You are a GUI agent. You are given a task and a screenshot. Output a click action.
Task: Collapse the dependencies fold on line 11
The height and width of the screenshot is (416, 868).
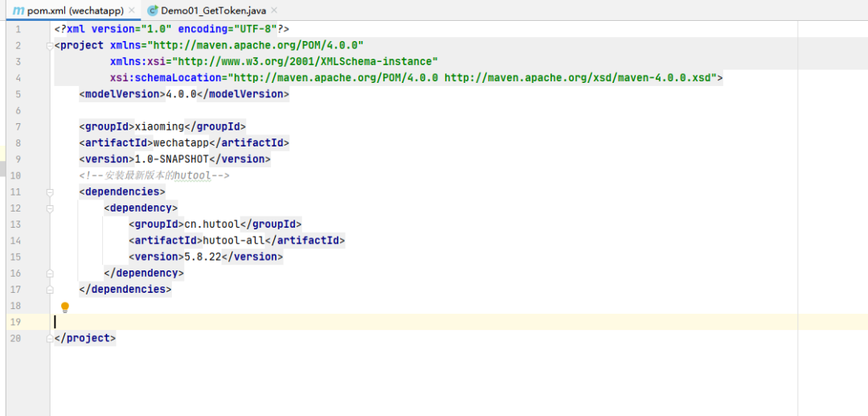point(50,192)
